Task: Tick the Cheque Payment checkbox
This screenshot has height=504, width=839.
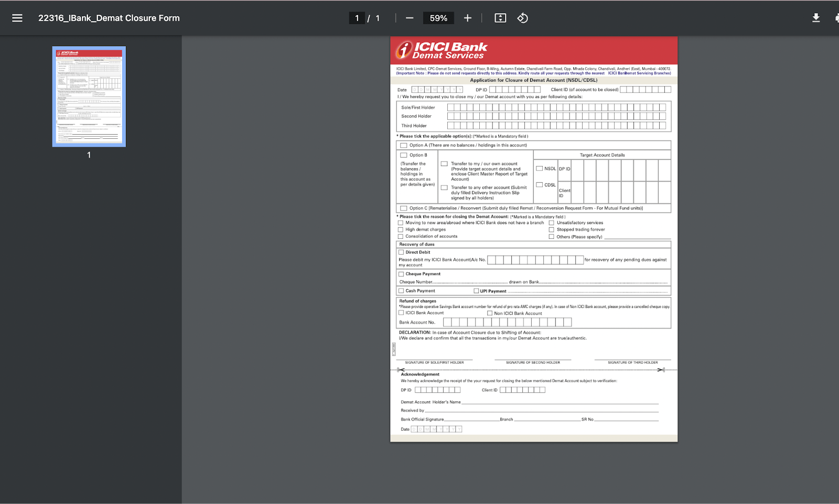Action: [401, 273]
